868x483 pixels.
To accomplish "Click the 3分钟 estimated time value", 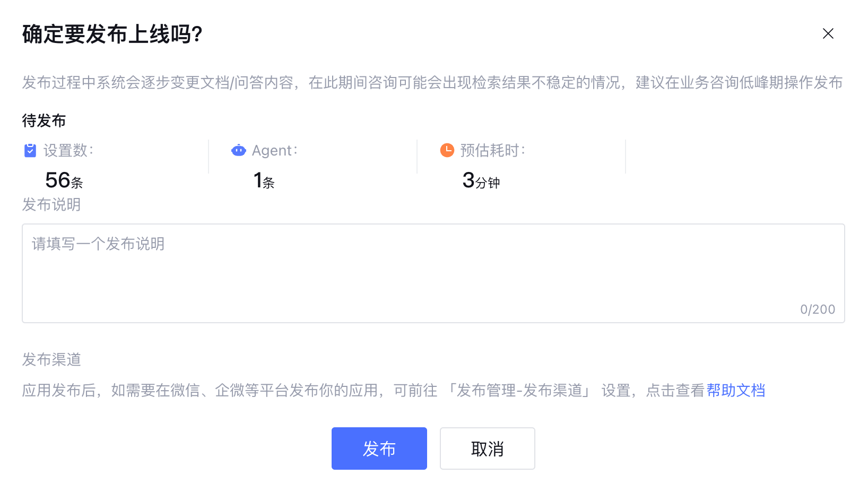I will [481, 181].
